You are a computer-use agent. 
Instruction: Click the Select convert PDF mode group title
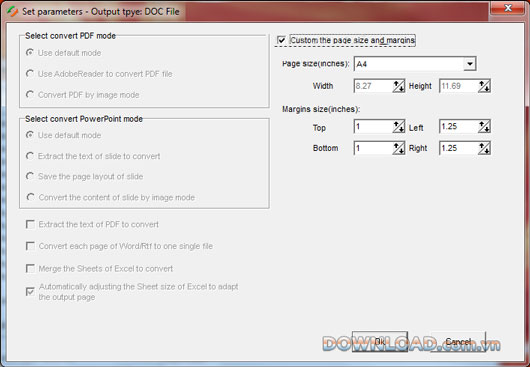click(70, 36)
